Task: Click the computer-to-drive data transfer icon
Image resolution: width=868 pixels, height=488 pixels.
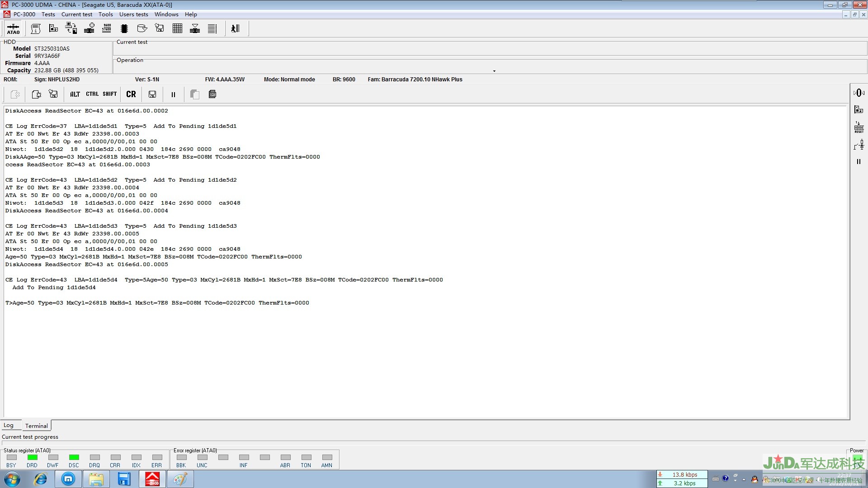Action: [x=71, y=28]
